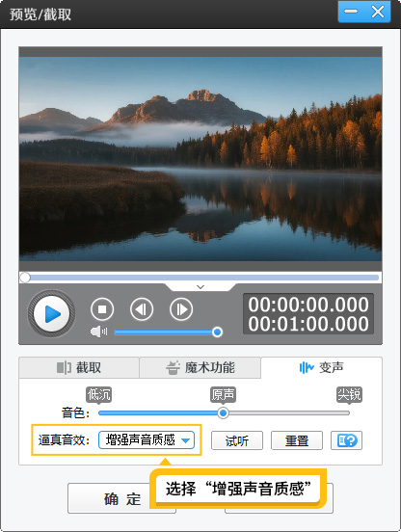Click the 音色 pitch slider handle
This screenshot has height=532, width=401.
223,412
